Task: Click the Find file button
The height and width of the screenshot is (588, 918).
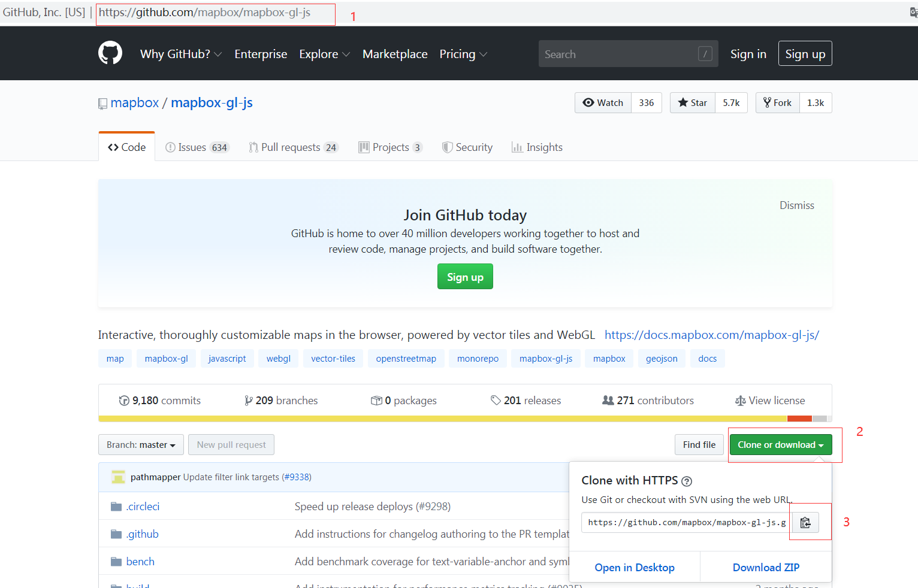Action: (x=699, y=445)
